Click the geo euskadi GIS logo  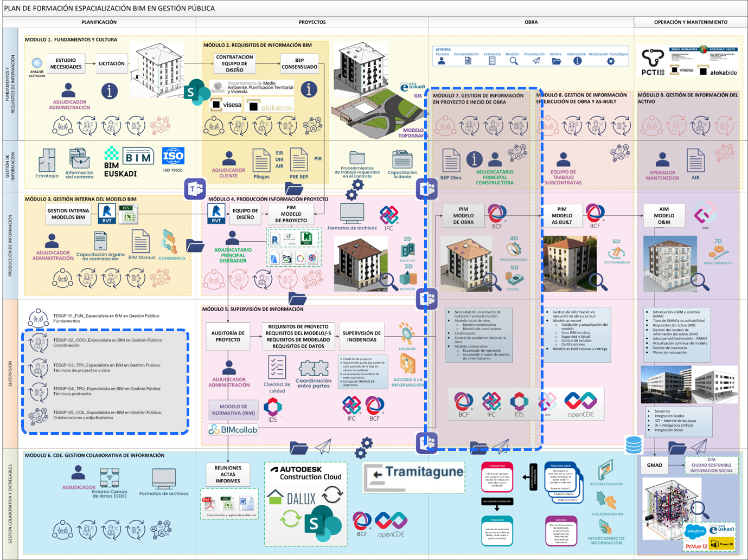pyautogui.click(x=412, y=87)
